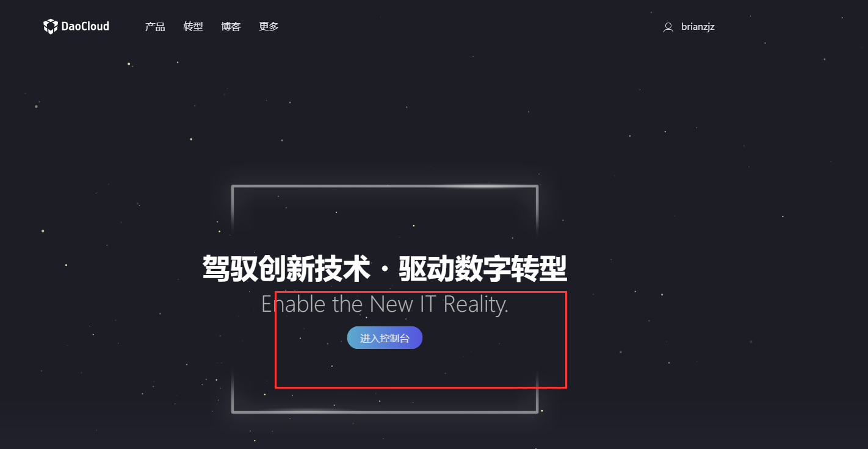Click the bottom edge of glowing frame
Image resolution: width=868 pixels, height=449 pixels.
(x=385, y=412)
